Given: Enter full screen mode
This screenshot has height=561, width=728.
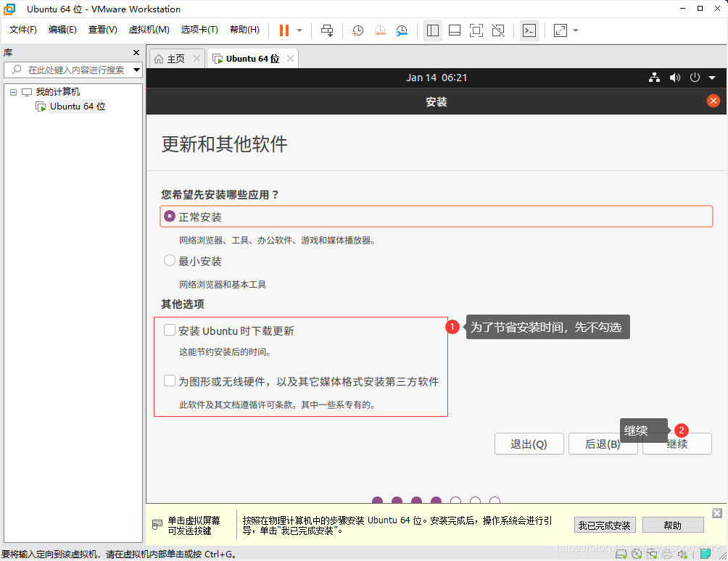Looking at the screenshot, I should pos(476,30).
